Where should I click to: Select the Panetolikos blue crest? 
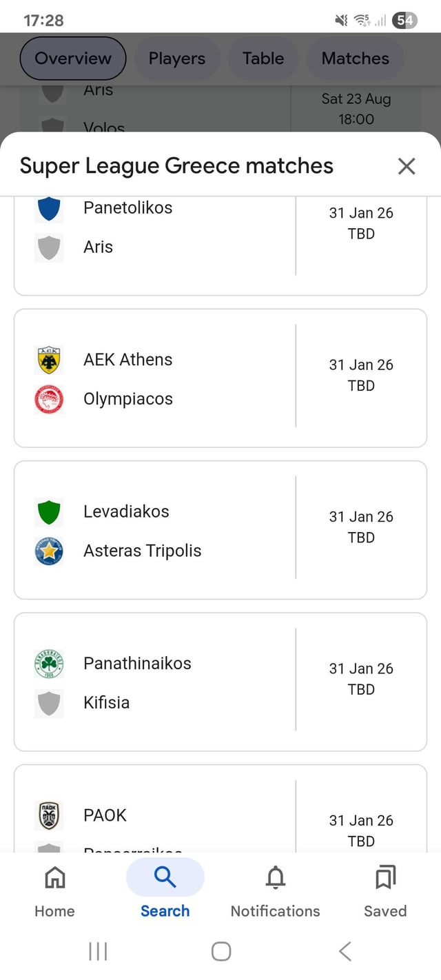(48, 207)
